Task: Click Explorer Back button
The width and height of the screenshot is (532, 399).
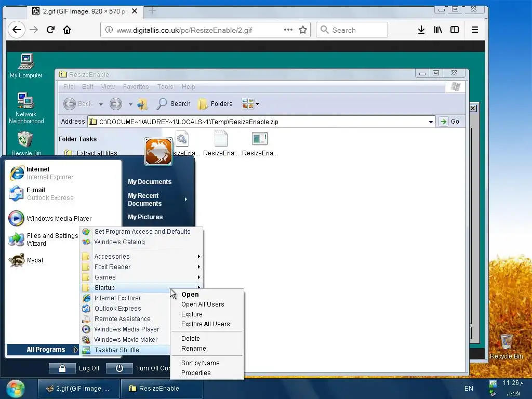Action: coord(78,104)
